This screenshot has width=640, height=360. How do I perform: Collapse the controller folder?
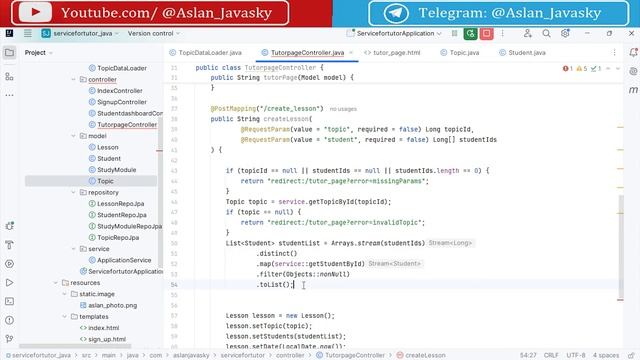pos(73,80)
